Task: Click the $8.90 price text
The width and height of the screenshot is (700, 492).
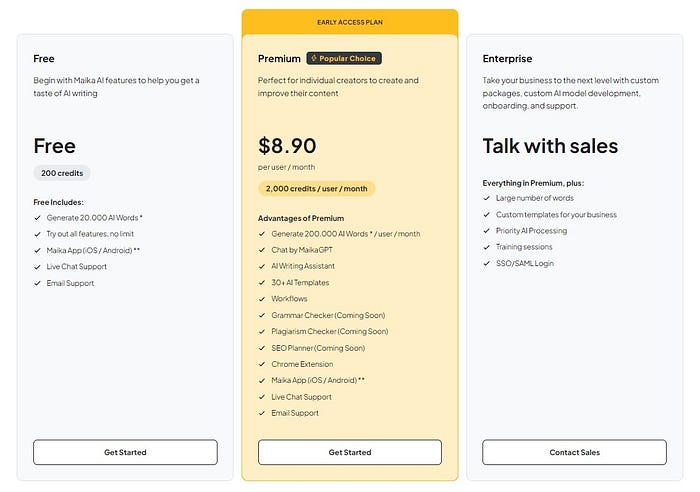Action: pos(286,147)
